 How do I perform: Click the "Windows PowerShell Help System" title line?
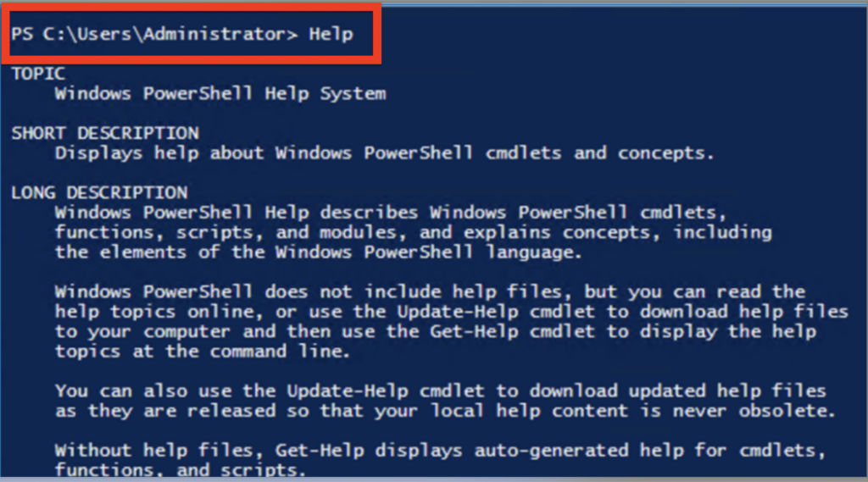pos(220,93)
